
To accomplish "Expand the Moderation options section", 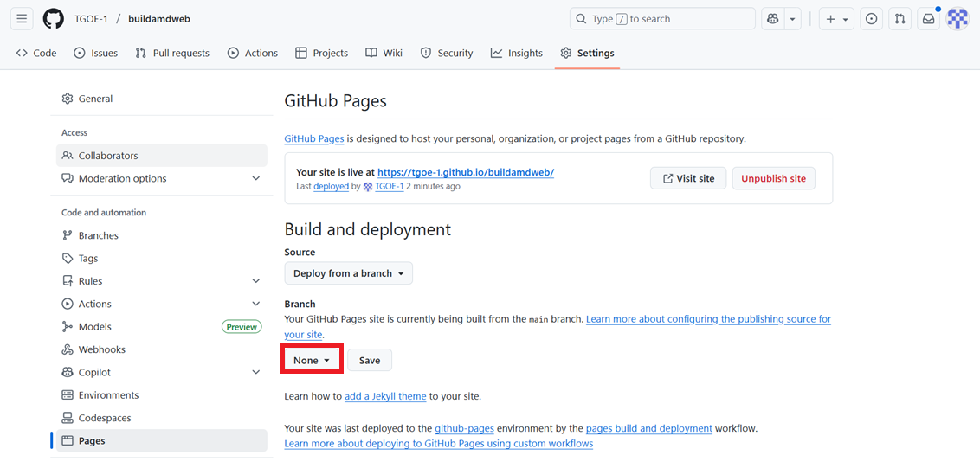I will click(255, 179).
